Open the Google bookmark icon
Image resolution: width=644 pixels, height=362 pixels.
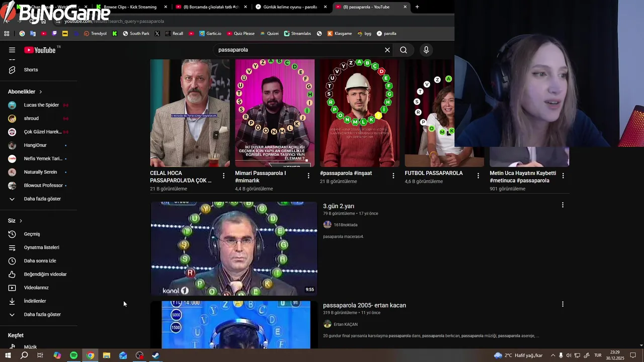pyautogui.click(x=22, y=34)
